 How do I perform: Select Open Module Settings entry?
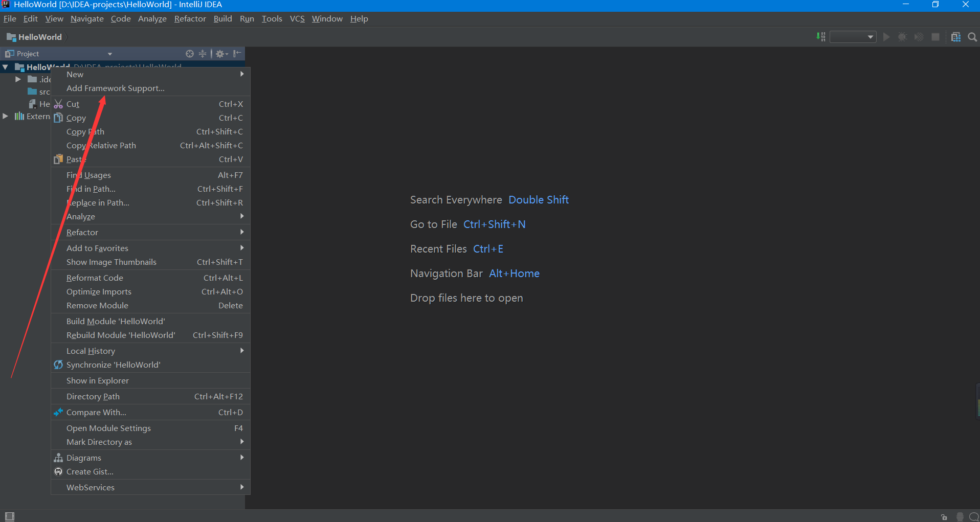pos(150,428)
